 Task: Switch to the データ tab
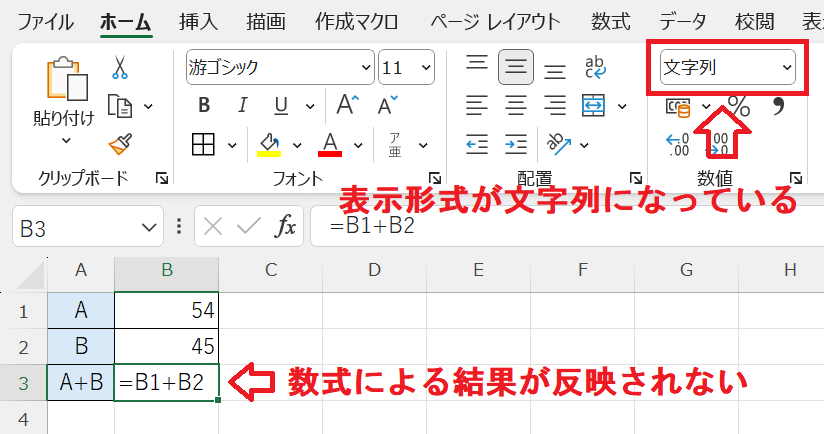tap(683, 22)
